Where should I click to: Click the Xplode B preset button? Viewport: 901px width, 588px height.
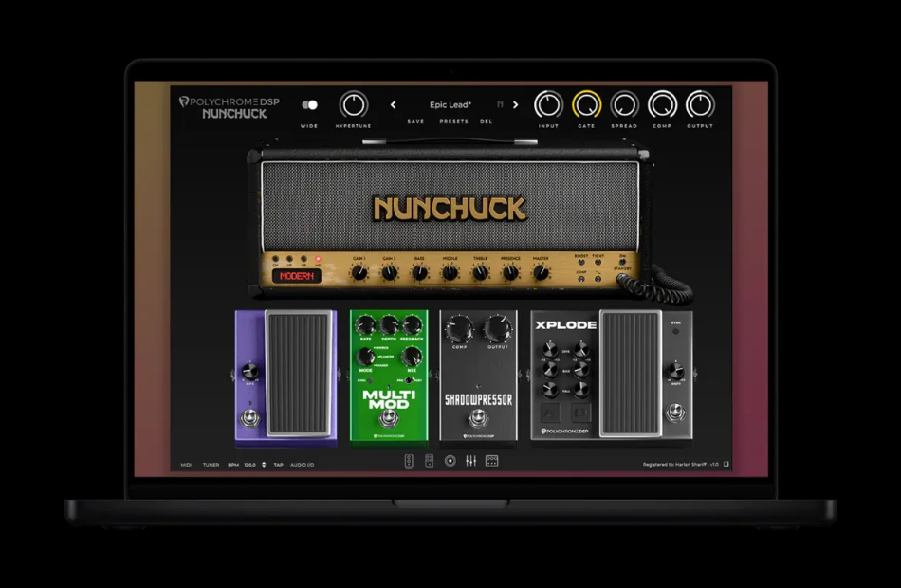[581, 413]
